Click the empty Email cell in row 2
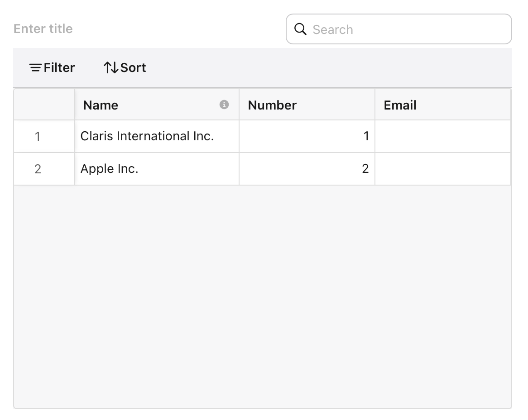 click(x=443, y=168)
